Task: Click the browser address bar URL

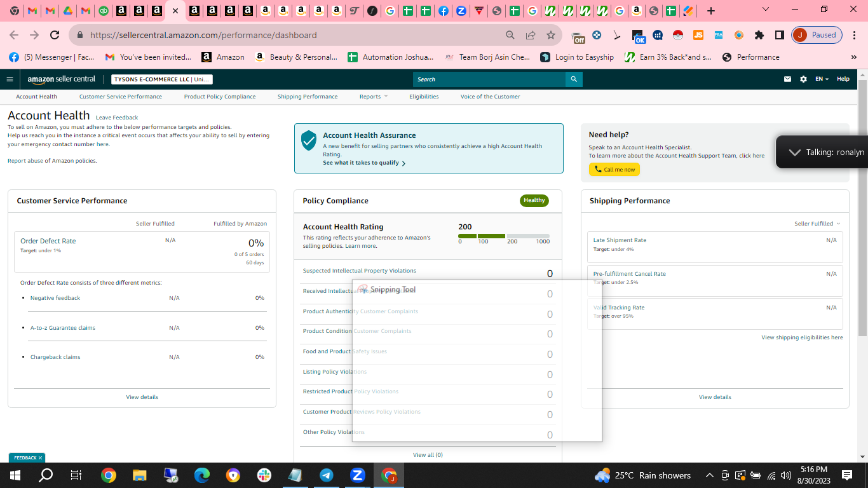Action: [203, 35]
